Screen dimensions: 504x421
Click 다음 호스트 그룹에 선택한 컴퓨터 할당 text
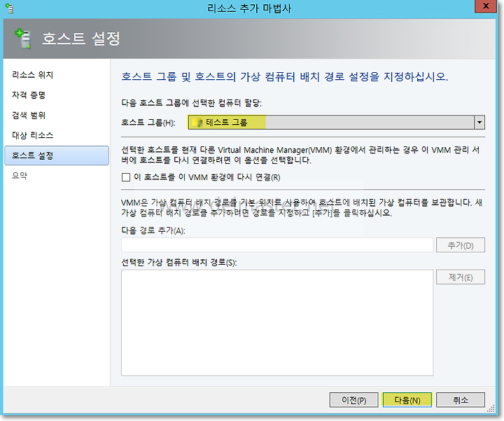point(192,103)
